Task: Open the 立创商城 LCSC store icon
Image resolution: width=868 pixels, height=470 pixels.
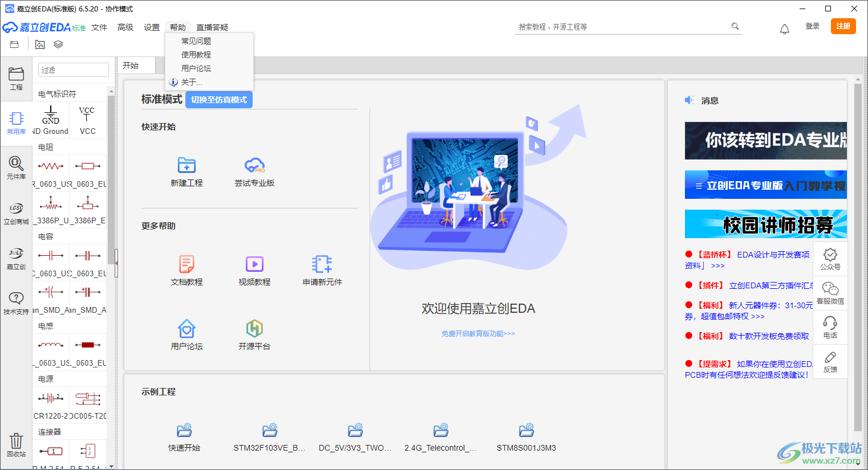Action: coord(16,213)
